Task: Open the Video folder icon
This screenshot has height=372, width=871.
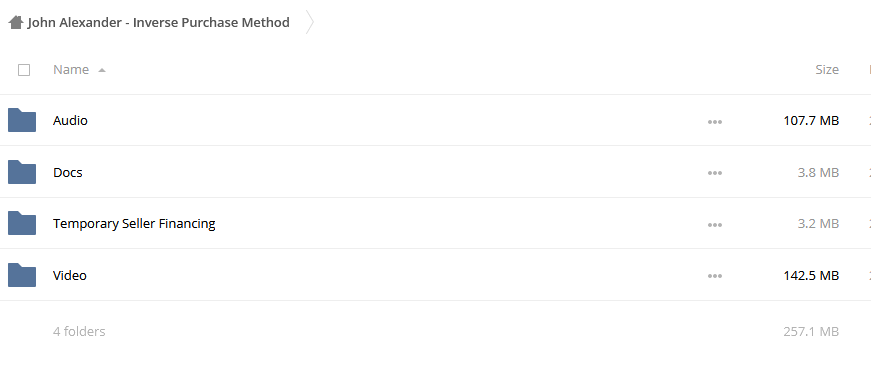Action: (22, 275)
